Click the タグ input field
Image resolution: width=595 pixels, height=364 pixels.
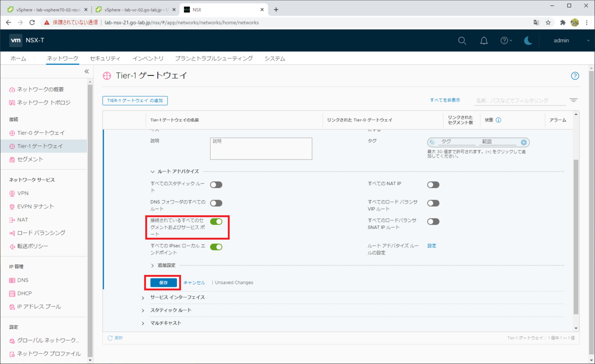coord(457,142)
